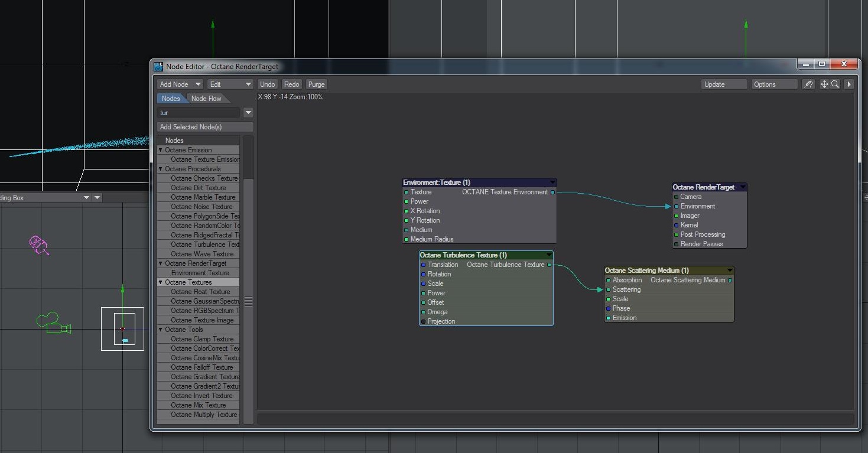The height and width of the screenshot is (453, 868).
Task: Click the Octane Turbulence Texture output port
Action: (x=549, y=265)
